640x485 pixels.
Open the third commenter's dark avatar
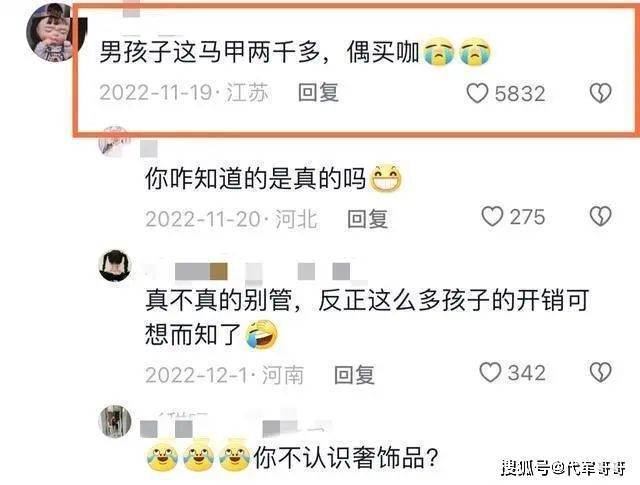point(116,266)
